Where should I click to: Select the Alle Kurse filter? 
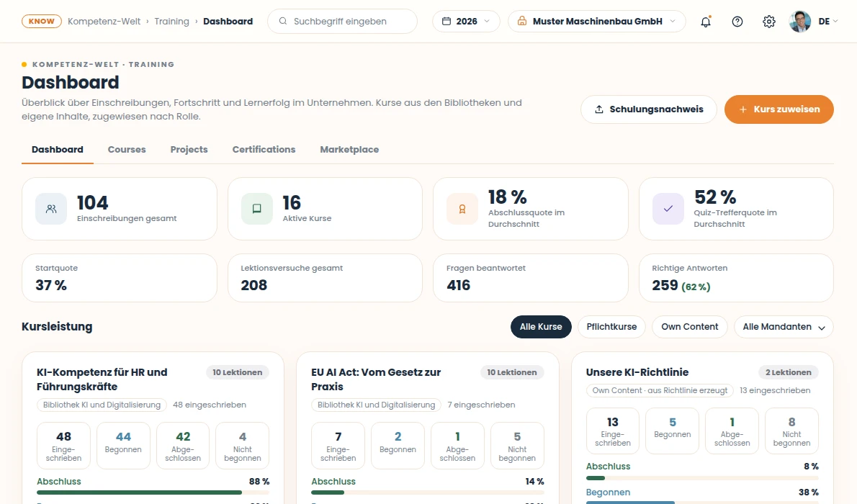coord(541,327)
